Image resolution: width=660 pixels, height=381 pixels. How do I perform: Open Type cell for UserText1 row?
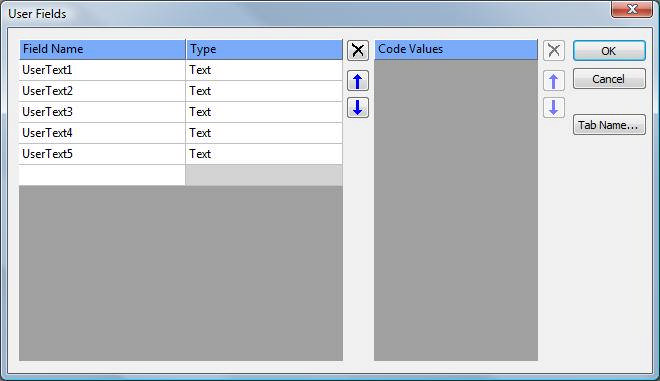(264, 70)
